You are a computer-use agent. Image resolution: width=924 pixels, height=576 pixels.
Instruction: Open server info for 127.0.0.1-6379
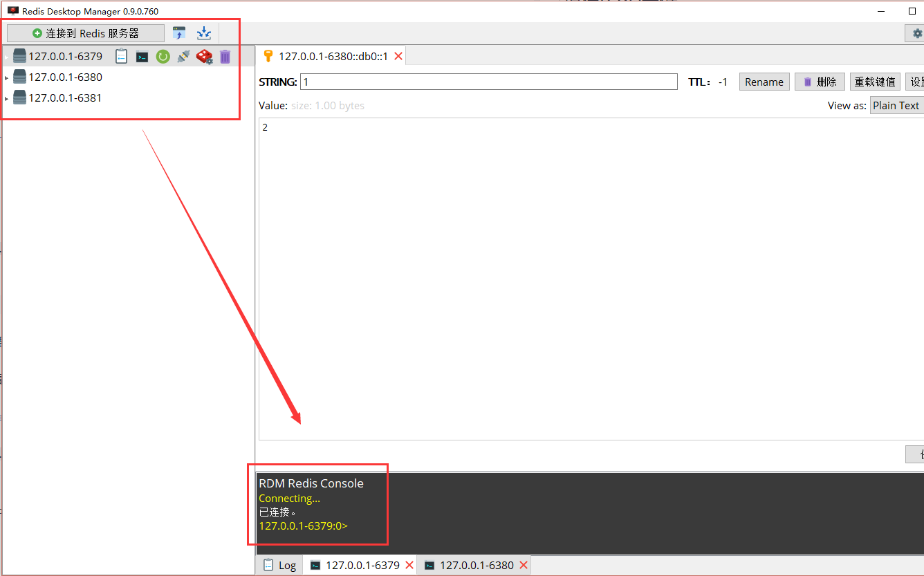[x=122, y=57]
